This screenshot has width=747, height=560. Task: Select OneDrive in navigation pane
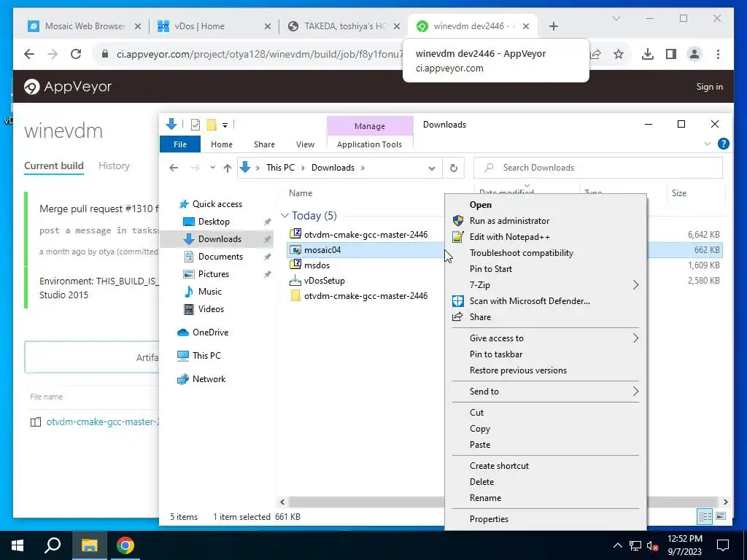[x=210, y=332]
